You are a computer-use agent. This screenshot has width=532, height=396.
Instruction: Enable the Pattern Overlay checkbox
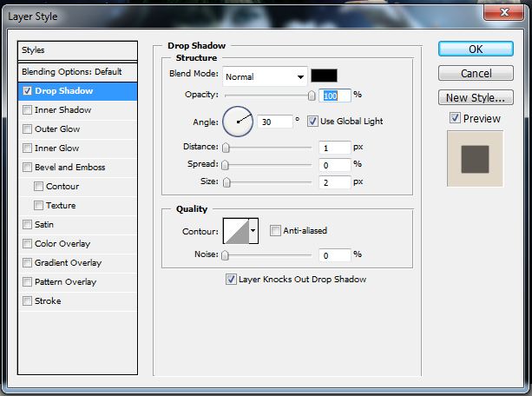pyautogui.click(x=27, y=282)
